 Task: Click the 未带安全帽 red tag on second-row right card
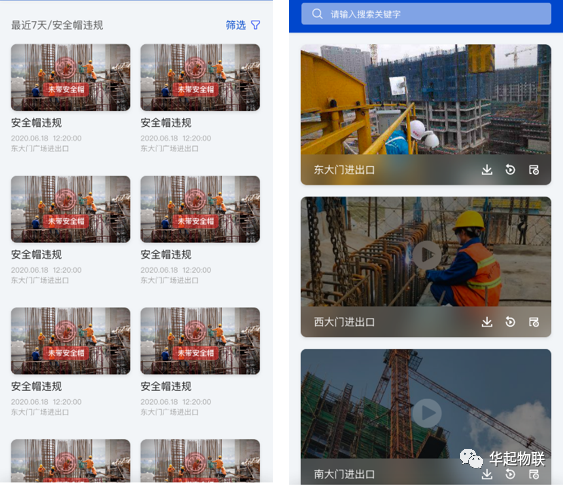pyautogui.click(x=196, y=221)
